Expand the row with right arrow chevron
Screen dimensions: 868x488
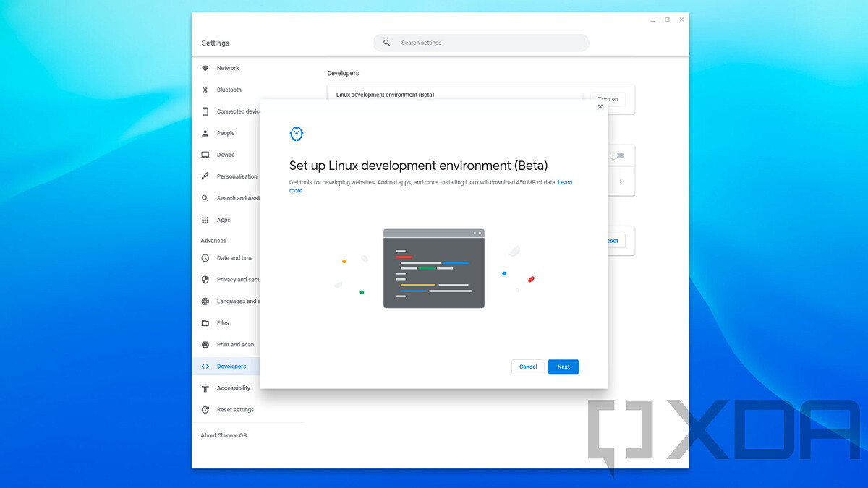click(x=621, y=181)
